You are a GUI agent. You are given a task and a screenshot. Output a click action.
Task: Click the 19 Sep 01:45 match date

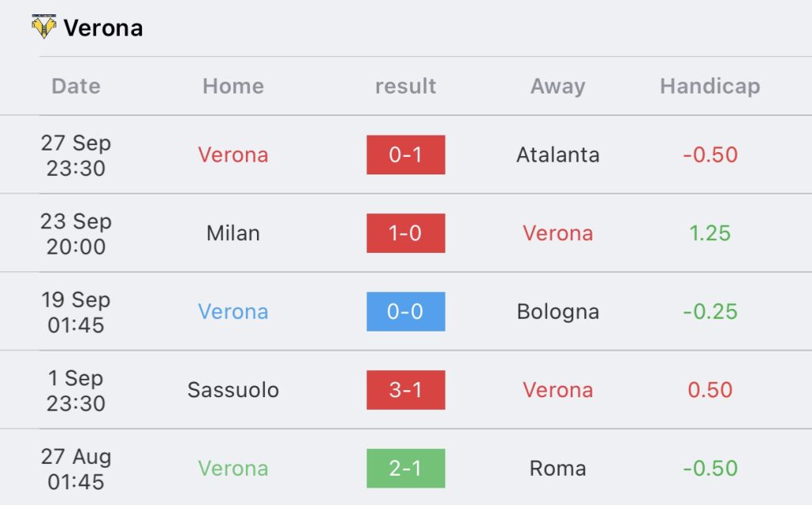coord(76,312)
